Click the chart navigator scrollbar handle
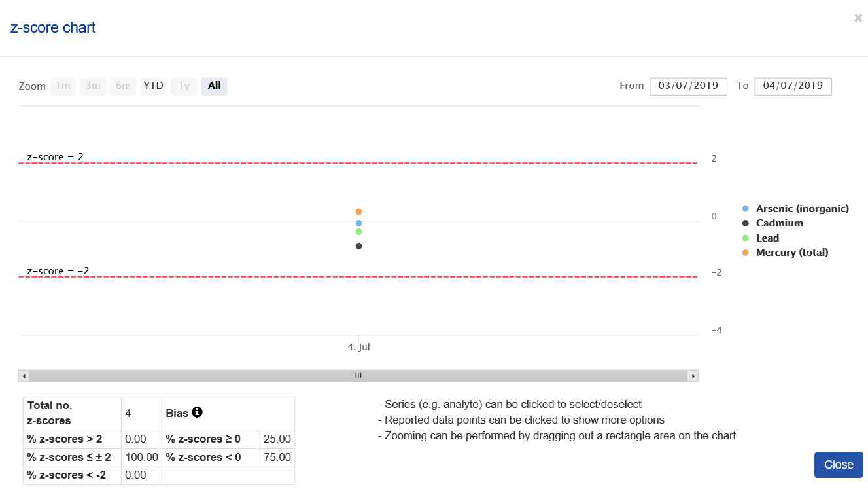This screenshot has width=868, height=489. (x=358, y=376)
